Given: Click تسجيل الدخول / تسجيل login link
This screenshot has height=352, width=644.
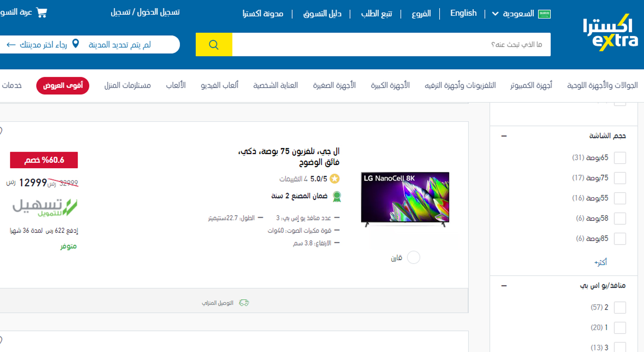Looking at the screenshot, I should coord(145,12).
